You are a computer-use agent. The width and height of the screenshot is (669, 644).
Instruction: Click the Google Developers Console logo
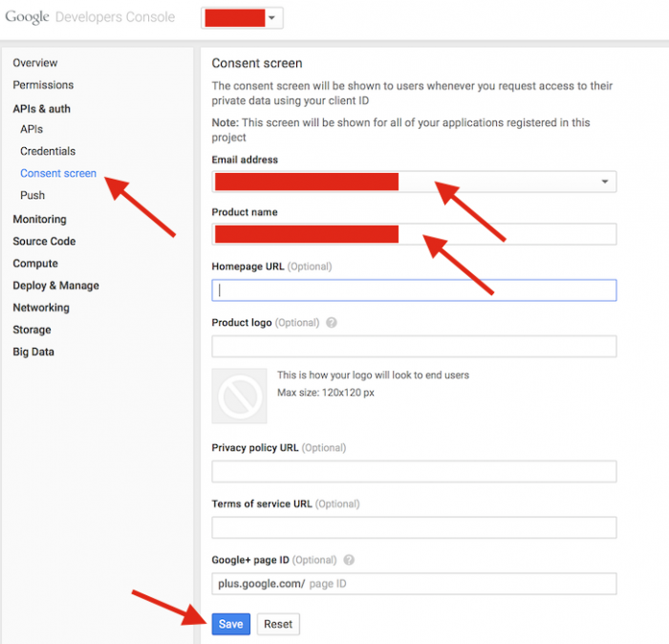pos(90,17)
